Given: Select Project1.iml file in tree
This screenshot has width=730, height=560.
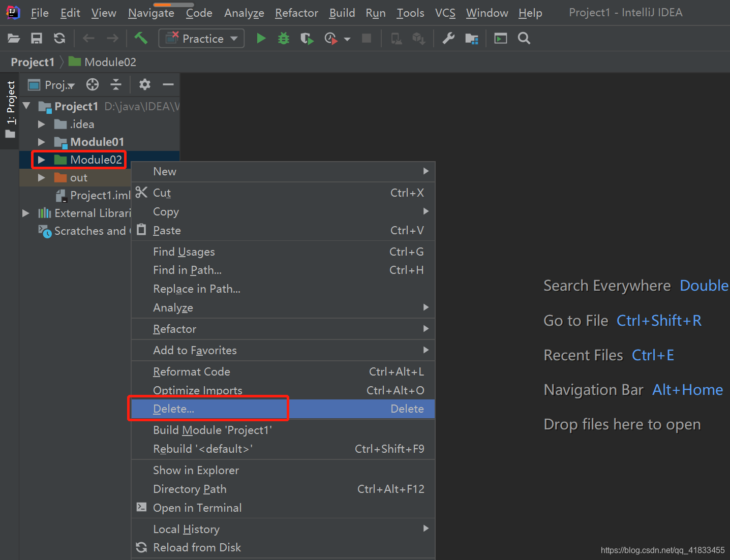Looking at the screenshot, I should coord(93,195).
